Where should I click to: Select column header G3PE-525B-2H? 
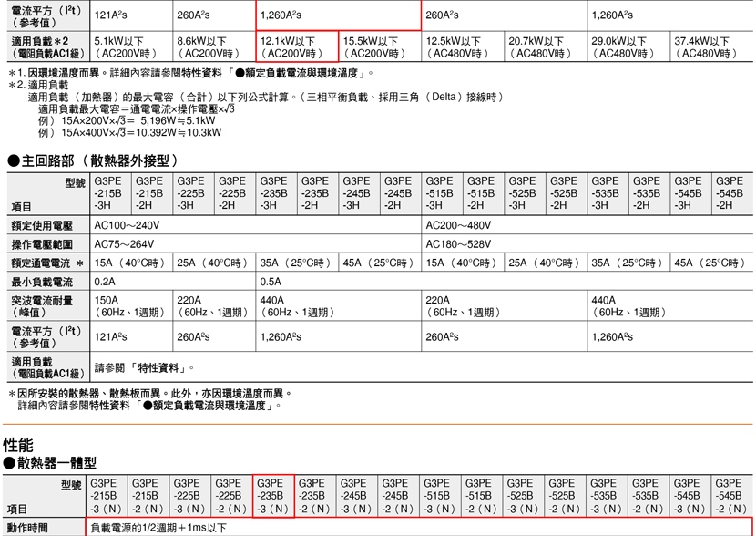pos(567,193)
